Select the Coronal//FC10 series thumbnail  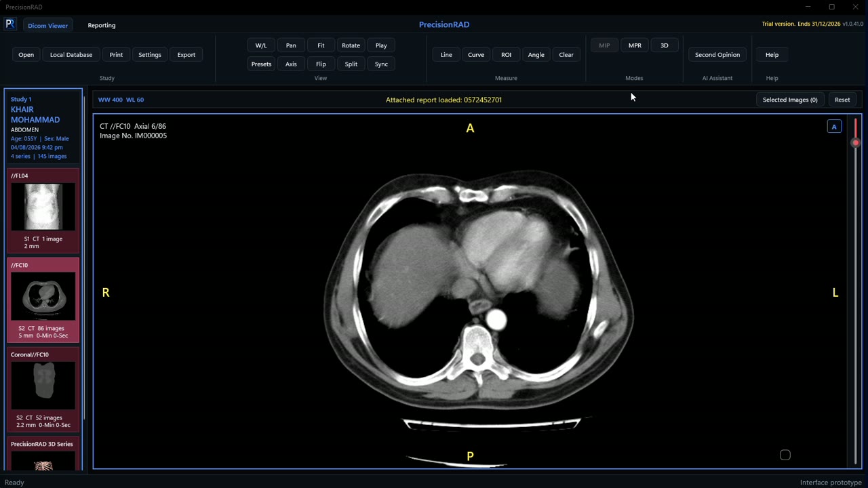click(43, 390)
